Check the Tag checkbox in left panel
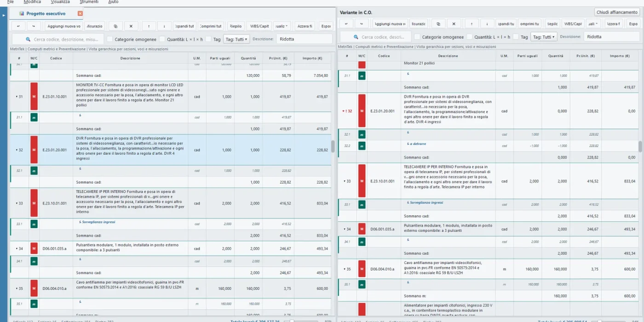 (x=208, y=40)
